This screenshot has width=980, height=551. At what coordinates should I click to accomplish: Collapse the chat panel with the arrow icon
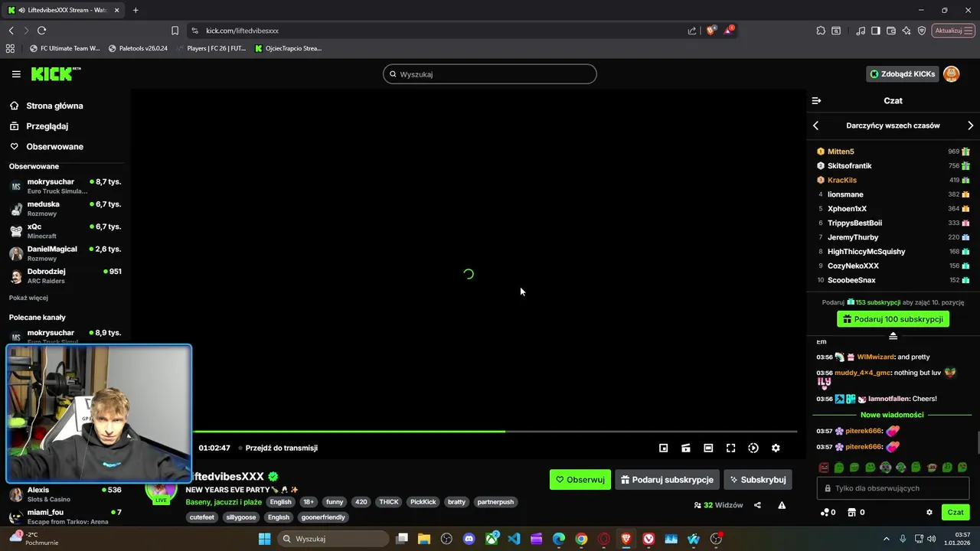point(816,100)
